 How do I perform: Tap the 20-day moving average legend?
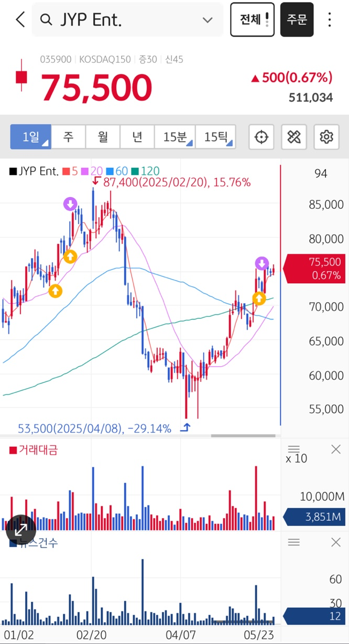point(92,171)
